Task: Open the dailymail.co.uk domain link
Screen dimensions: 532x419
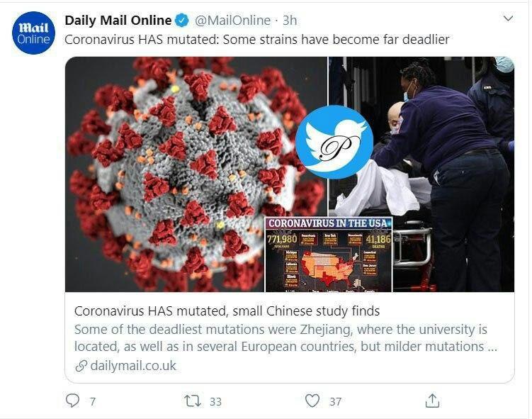Action: [133, 366]
